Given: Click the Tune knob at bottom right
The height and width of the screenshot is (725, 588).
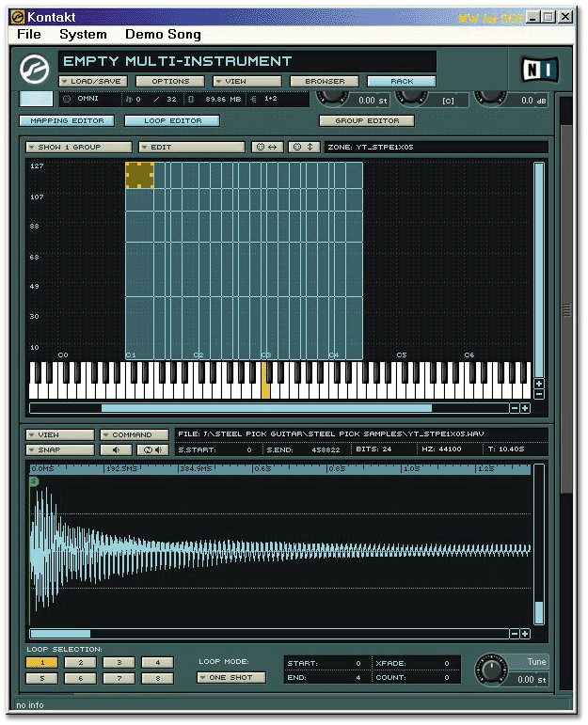Looking at the screenshot, I should pos(491,669).
